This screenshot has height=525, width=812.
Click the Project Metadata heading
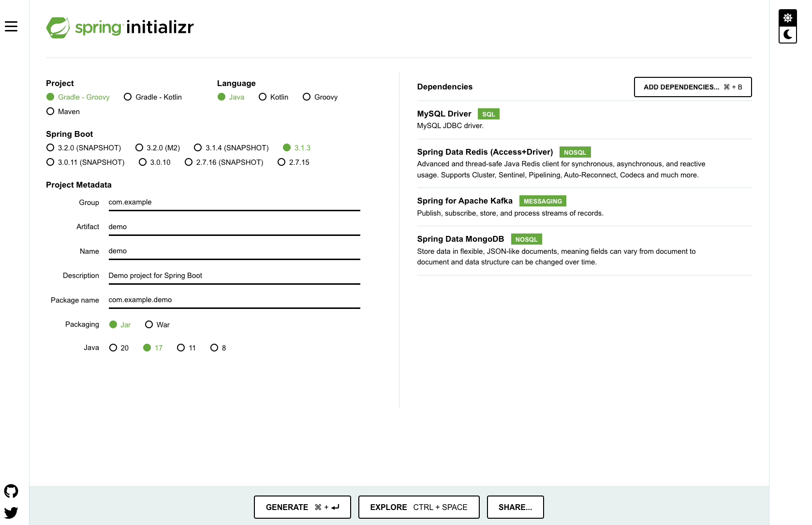coord(79,185)
